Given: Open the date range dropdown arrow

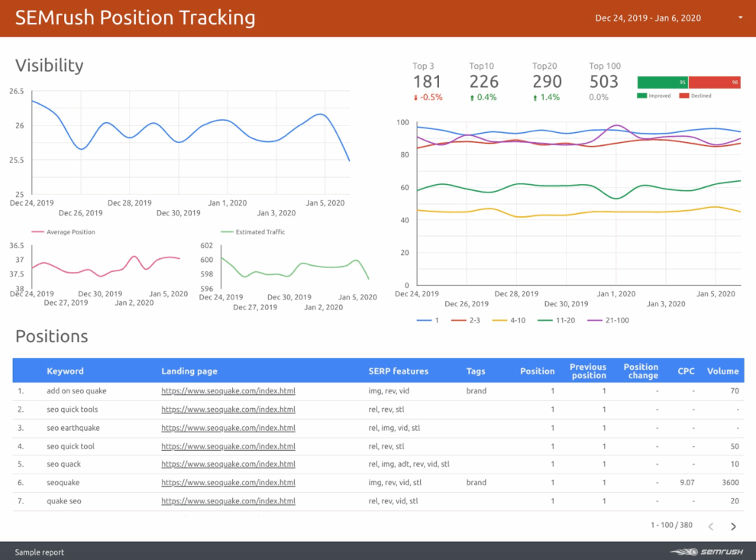Looking at the screenshot, I should (740, 18).
